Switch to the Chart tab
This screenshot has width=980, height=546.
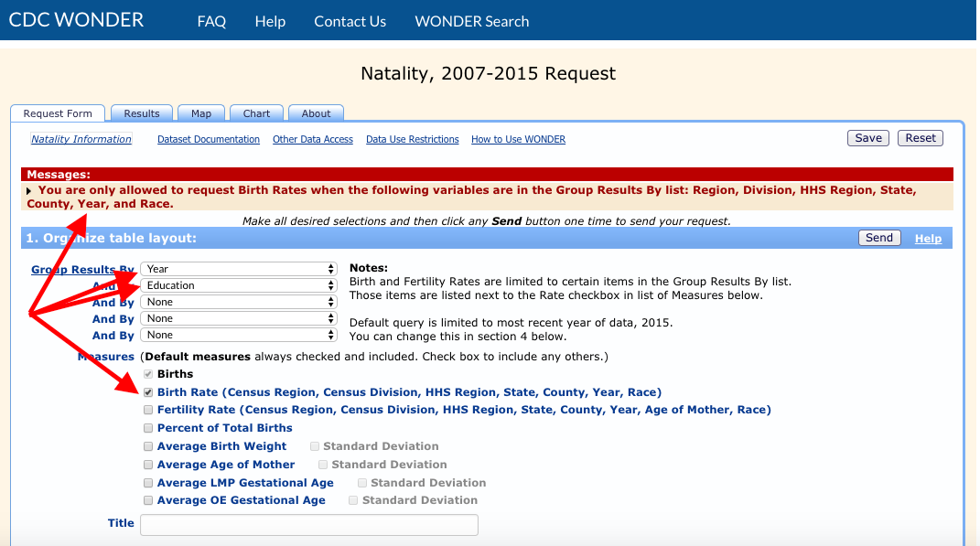pyautogui.click(x=256, y=112)
